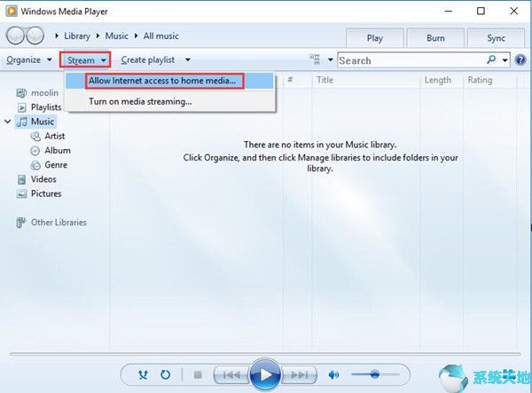This screenshot has width=532, height=393.
Task: Click the Pictures icon
Action: point(21,193)
